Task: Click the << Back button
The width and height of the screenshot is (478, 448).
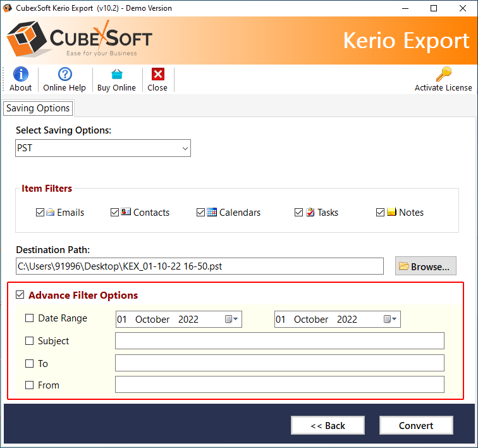Action: coord(328,425)
